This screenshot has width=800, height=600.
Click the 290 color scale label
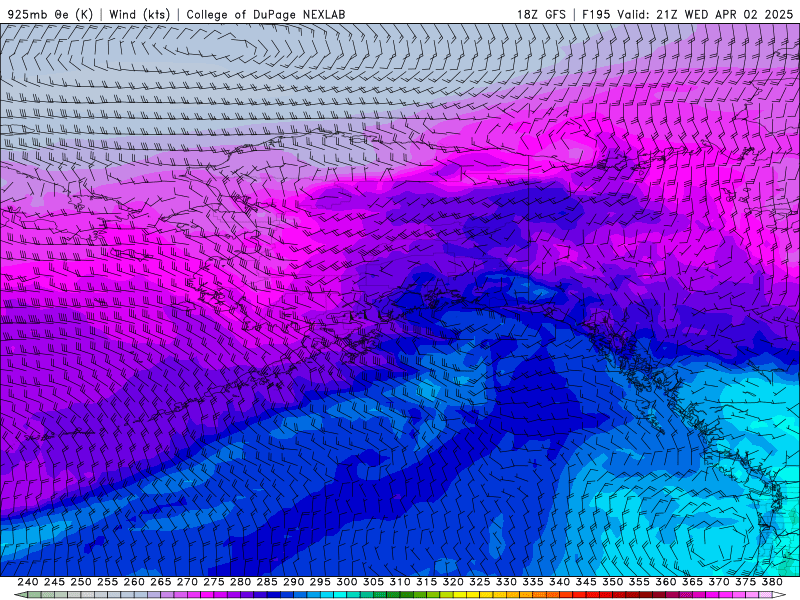pos(293,582)
